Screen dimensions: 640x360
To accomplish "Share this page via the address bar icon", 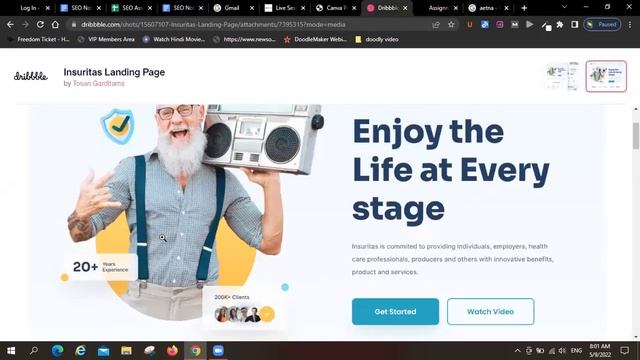I will pyautogui.click(x=436, y=24).
